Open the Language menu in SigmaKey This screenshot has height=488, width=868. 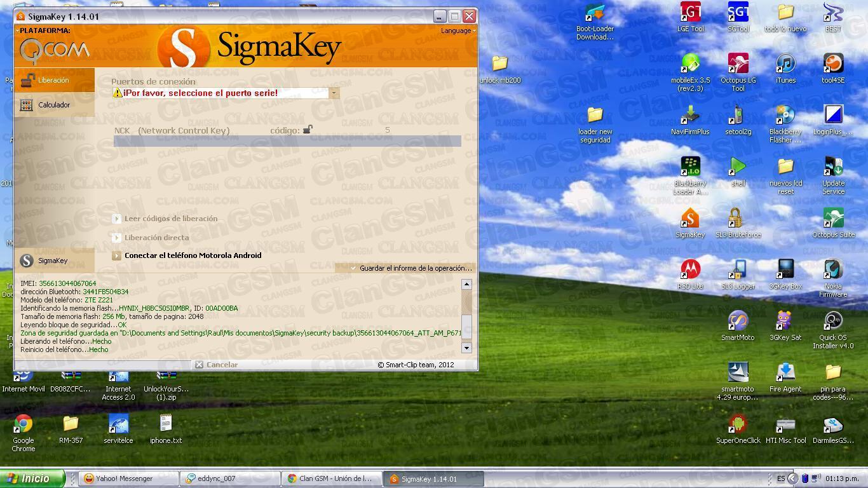pos(458,30)
